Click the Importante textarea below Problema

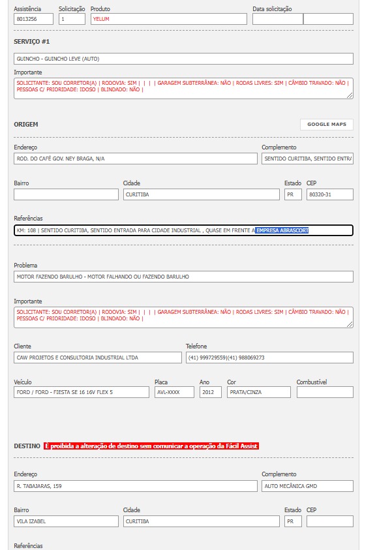183,318
